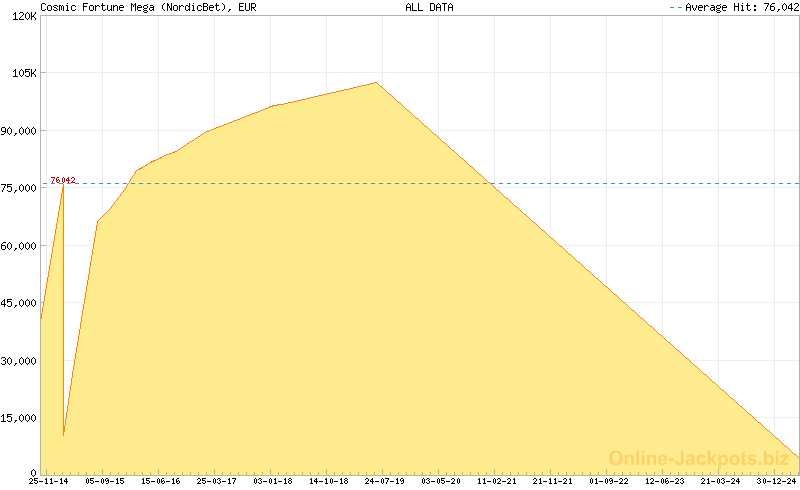Click the 15,000 y-axis label
The width and height of the screenshot is (800, 490).
(x=19, y=417)
